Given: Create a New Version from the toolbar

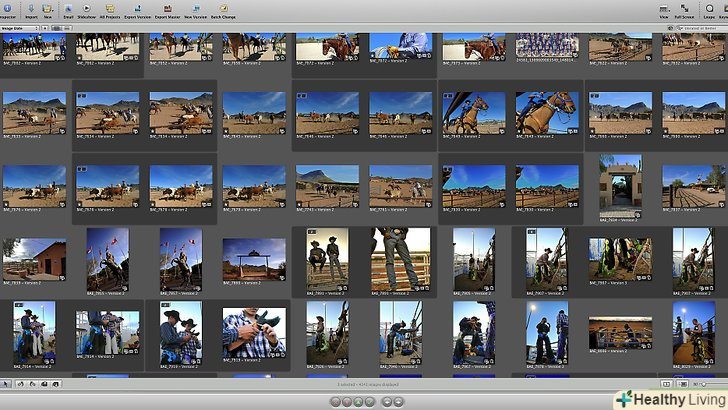Looking at the screenshot, I should pyautogui.click(x=195, y=10).
